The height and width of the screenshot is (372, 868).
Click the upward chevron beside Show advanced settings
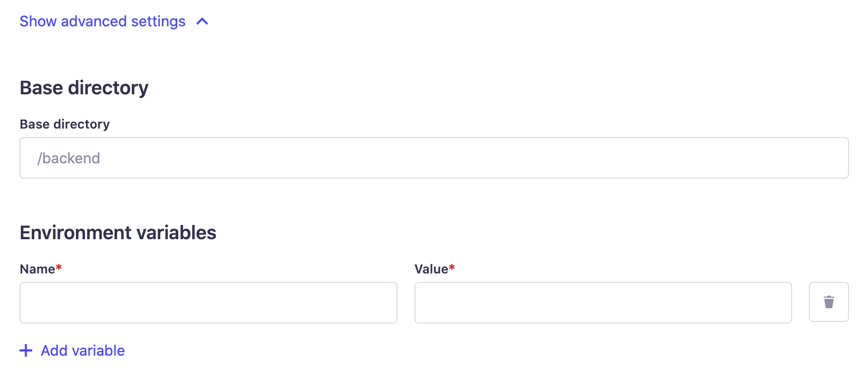201,22
